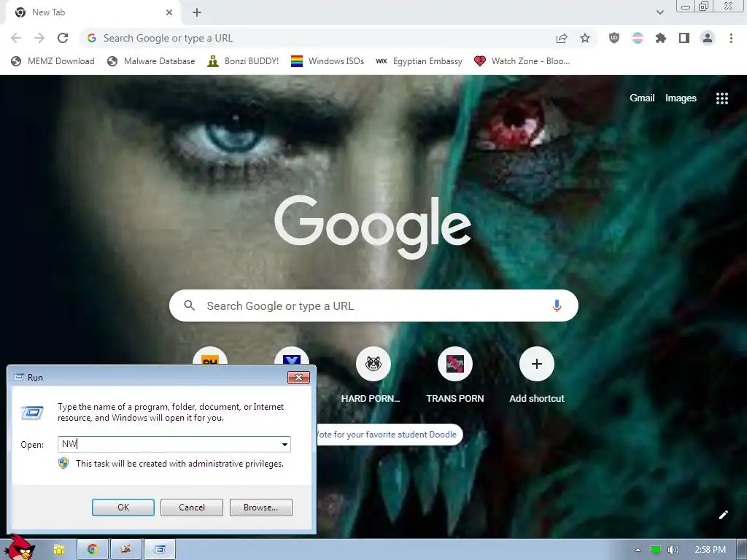Open the Chrome three-dot menu
747x560 pixels.
[731, 38]
